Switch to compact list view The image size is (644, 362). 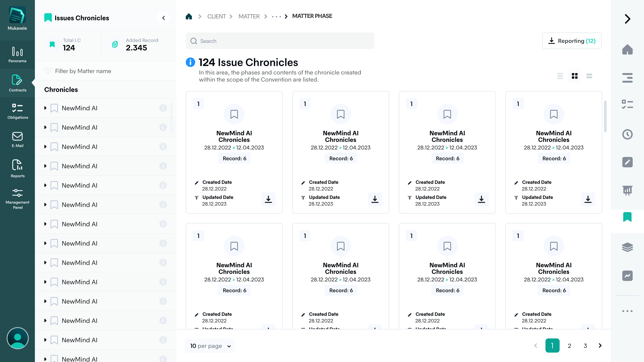(560, 76)
